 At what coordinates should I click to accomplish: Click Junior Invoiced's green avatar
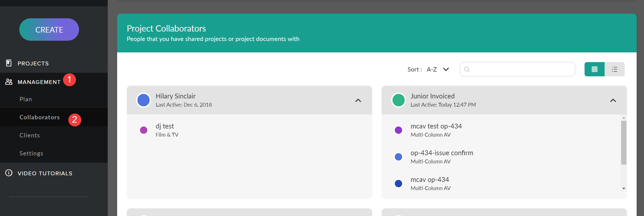pyautogui.click(x=398, y=100)
